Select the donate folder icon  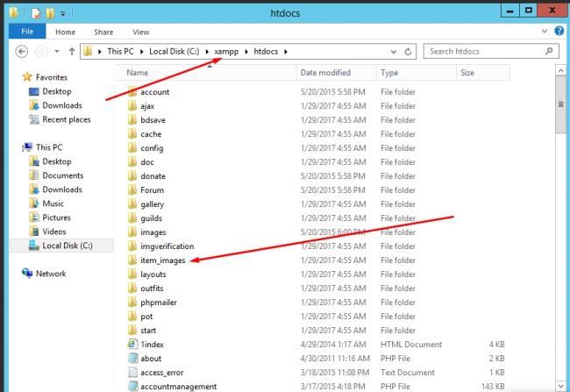(x=132, y=175)
